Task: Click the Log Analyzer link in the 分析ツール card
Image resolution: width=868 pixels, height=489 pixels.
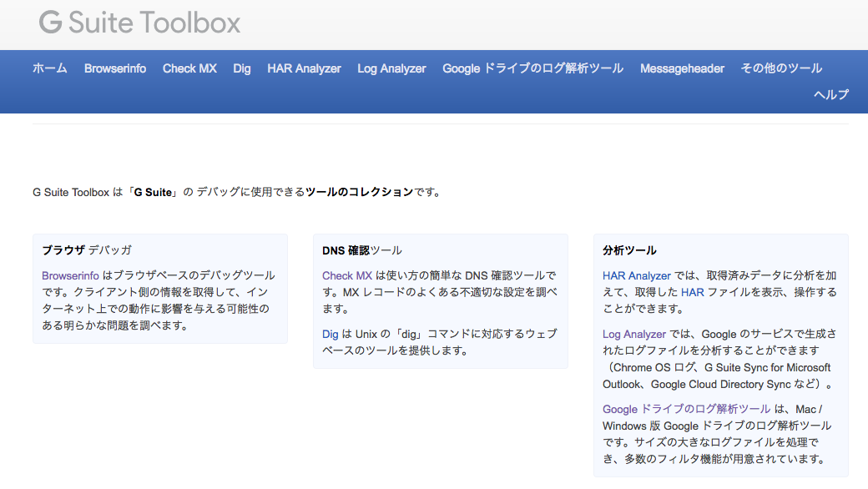Action: coord(634,334)
